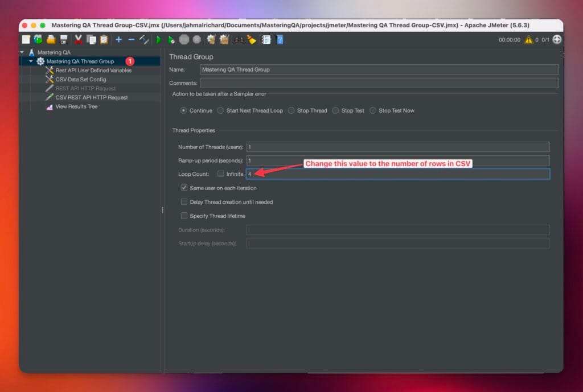Click the View Results Tree chart icon
Screen dimensions: 583x392
click(x=50, y=106)
